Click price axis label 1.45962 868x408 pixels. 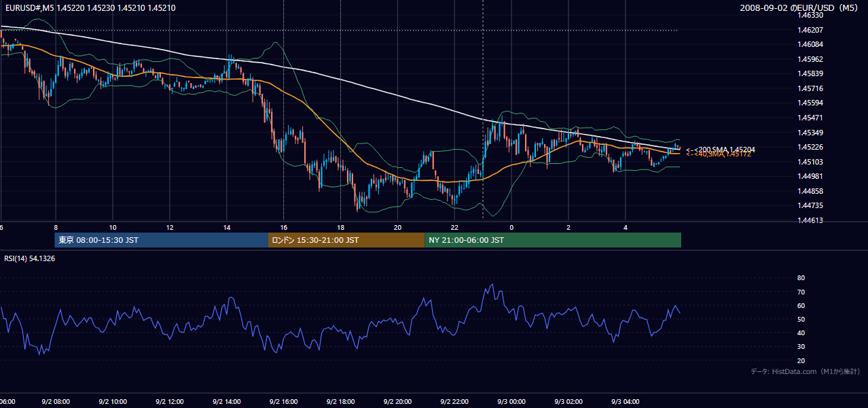tap(810, 59)
